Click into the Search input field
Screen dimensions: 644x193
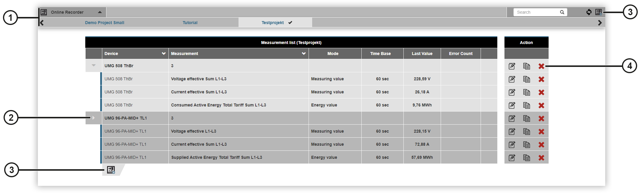point(537,12)
